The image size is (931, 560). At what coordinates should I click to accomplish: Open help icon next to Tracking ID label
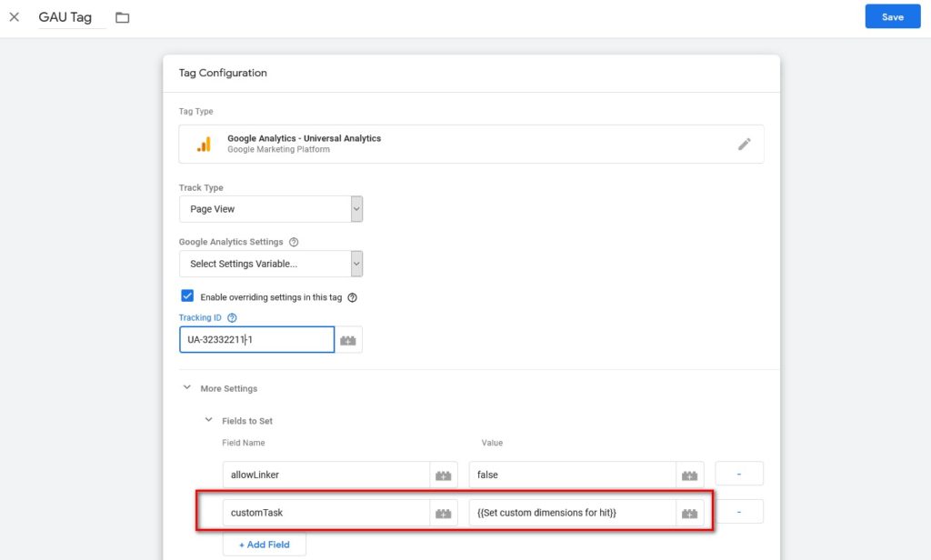click(x=232, y=318)
